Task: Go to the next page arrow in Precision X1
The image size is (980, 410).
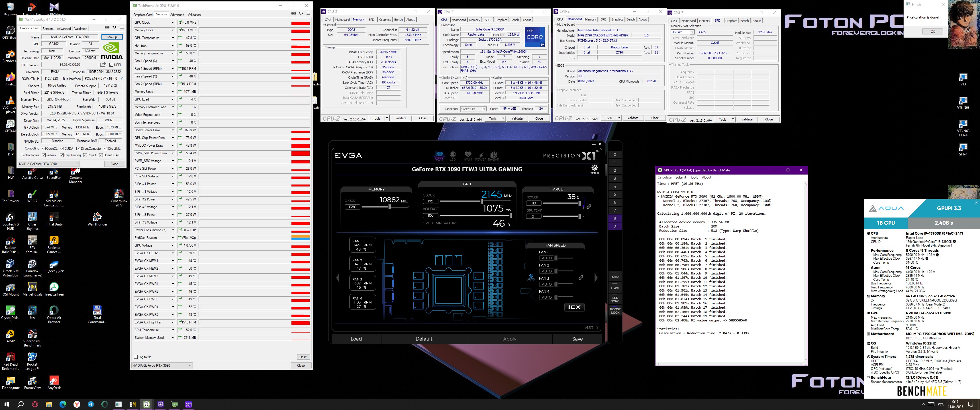Action: (596, 278)
